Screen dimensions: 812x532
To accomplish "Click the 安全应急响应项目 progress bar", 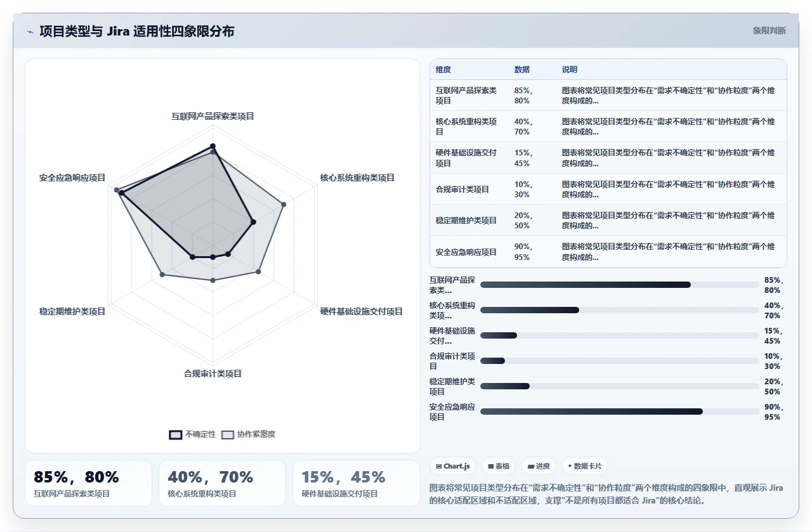I will 620,412.
